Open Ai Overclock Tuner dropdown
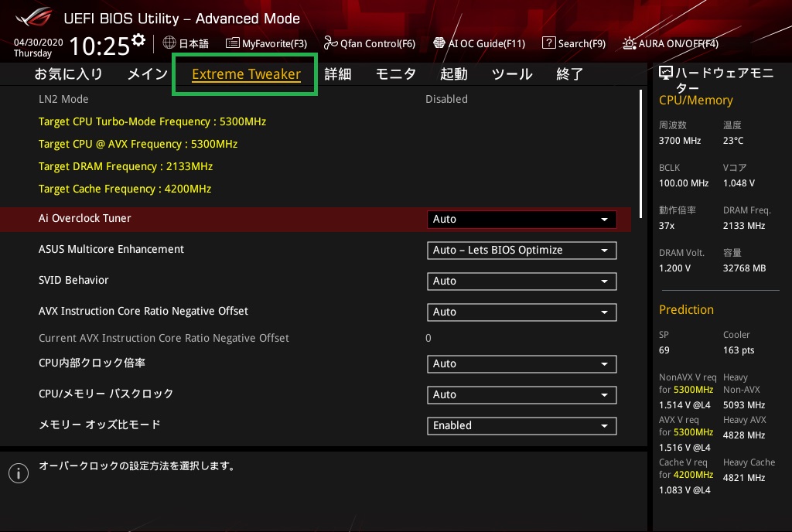792x532 pixels. pyautogui.click(x=522, y=219)
